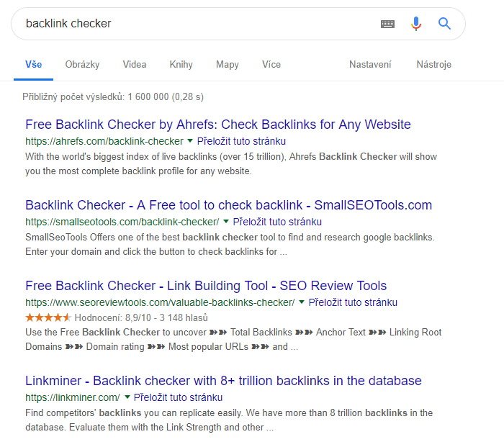Open the Linkminer Backlink checker result

click(223, 381)
